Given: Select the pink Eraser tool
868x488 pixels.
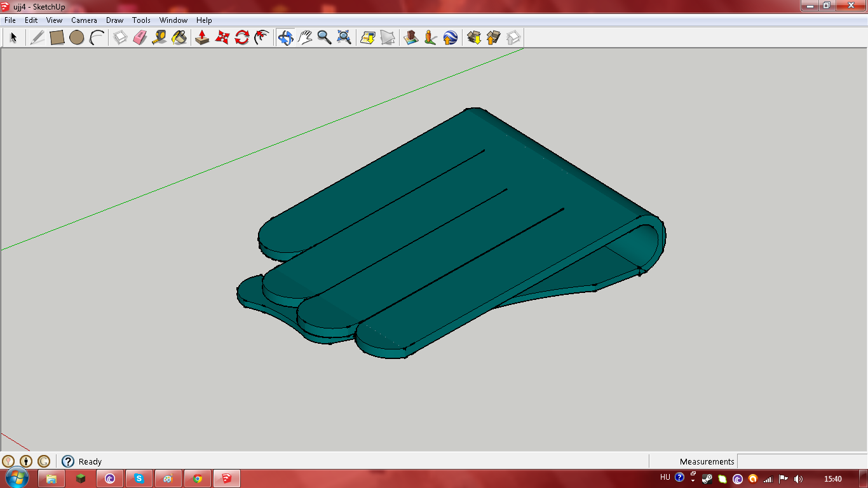Looking at the screenshot, I should [x=140, y=37].
